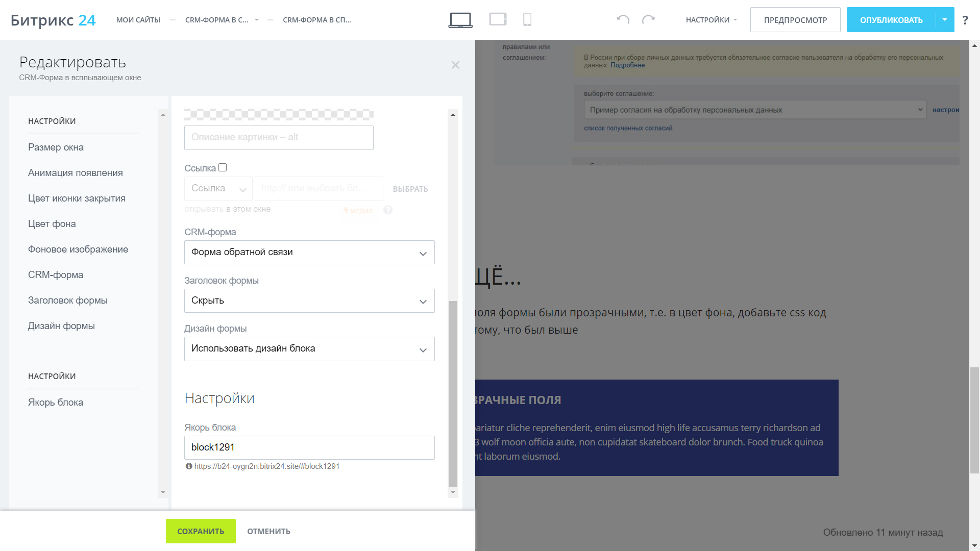Viewport: 980px width, 551px height.
Task: Open the Настройки settings menu
Action: pos(710,19)
